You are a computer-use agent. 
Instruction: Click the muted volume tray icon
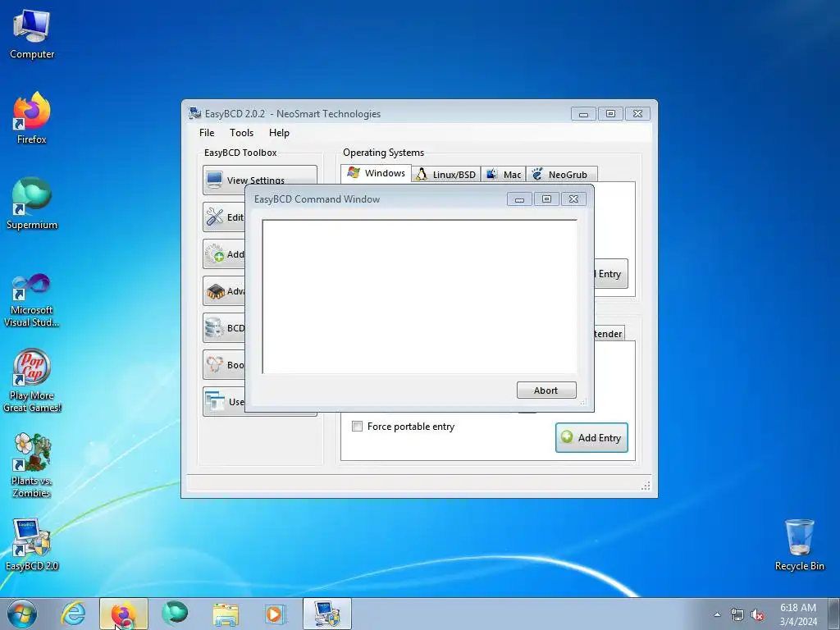[x=757, y=614]
